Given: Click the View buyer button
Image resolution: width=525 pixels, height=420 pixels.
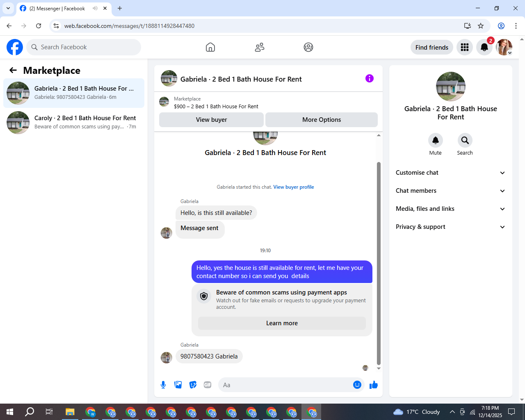Looking at the screenshot, I should click(211, 120).
